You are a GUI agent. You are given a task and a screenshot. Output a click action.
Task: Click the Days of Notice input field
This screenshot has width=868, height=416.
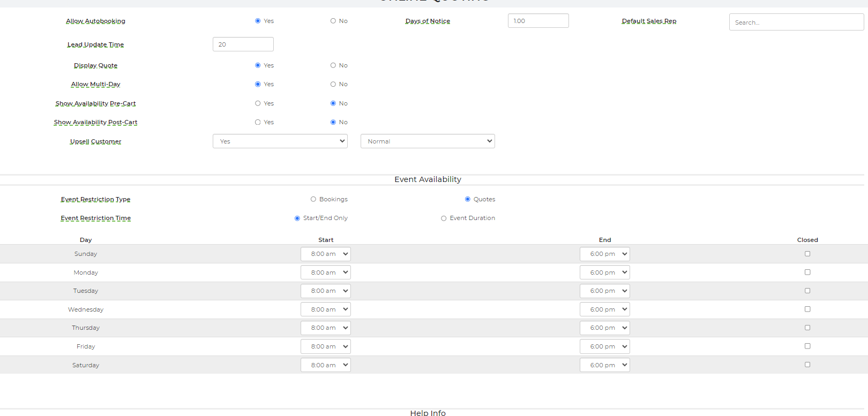538,21
